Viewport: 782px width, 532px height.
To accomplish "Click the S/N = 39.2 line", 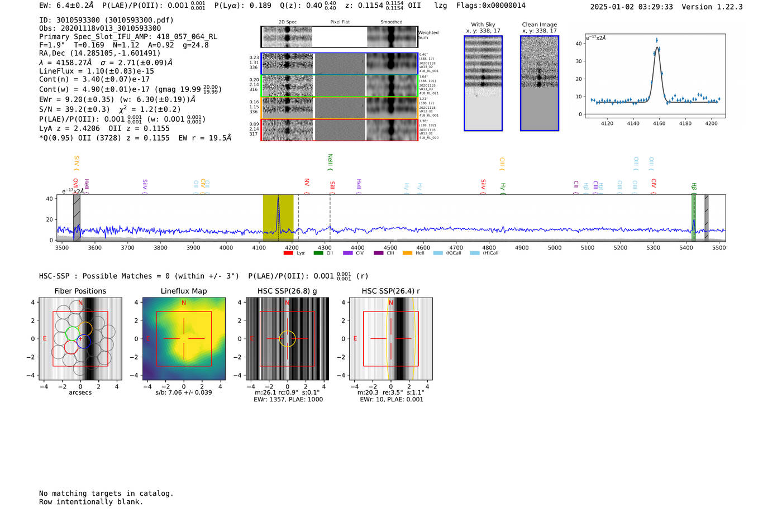I will pyautogui.click(x=110, y=109).
